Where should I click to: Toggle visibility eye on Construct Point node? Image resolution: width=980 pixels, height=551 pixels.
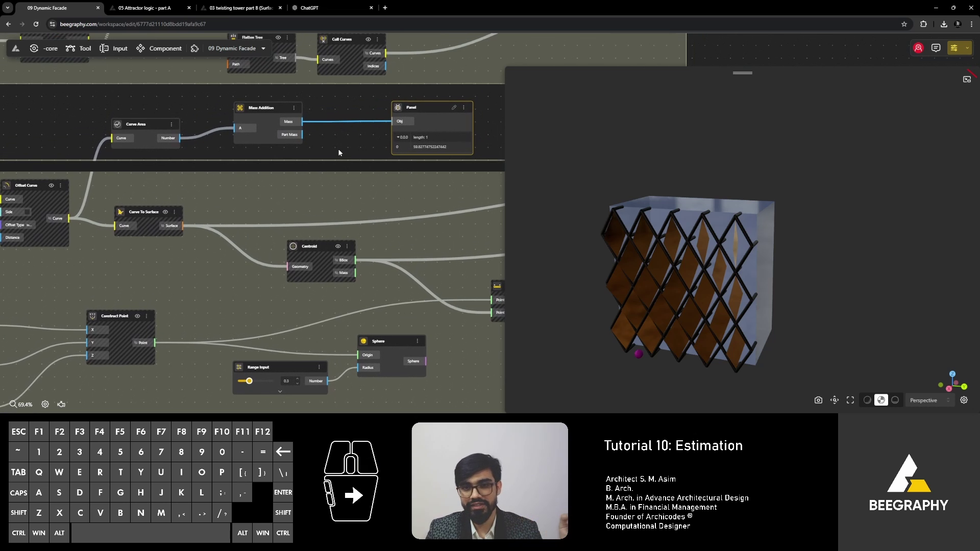[x=137, y=316]
